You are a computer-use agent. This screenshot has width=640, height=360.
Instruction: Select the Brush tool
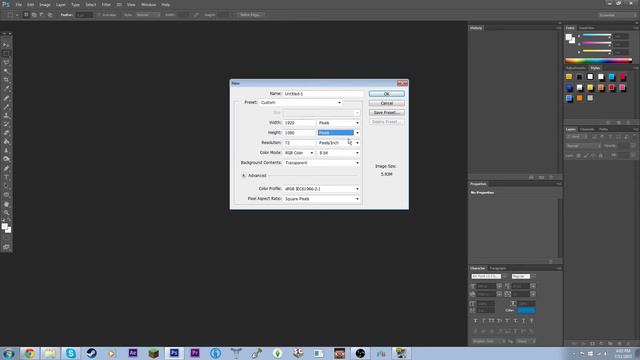6,107
